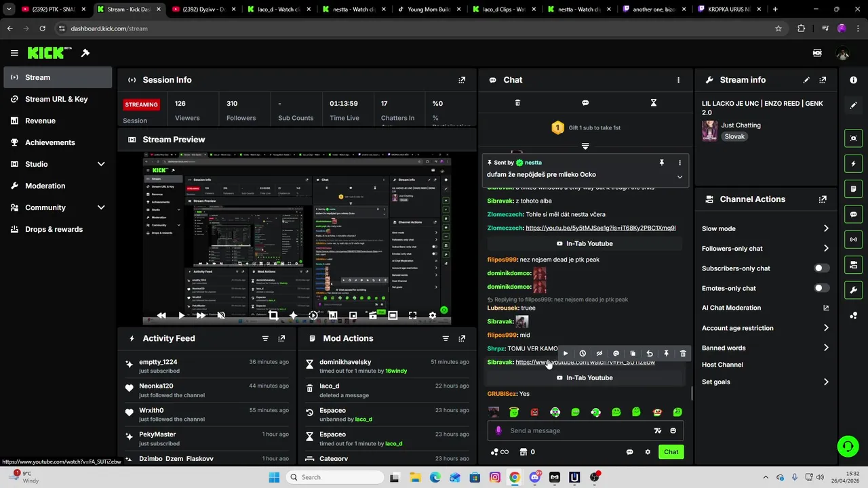Click the trash icon in chat toolbar
Viewport: 868px width, 488px height.
tap(517, 103)
